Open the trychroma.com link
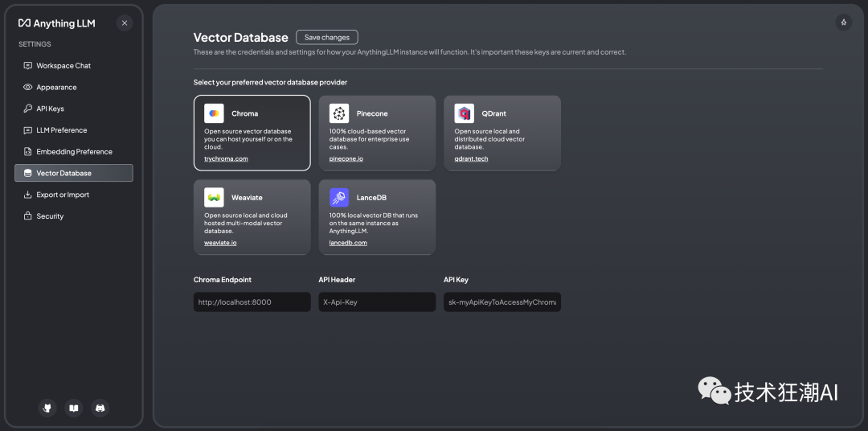Viewport: 868px width, 431px height. point(226,159)
